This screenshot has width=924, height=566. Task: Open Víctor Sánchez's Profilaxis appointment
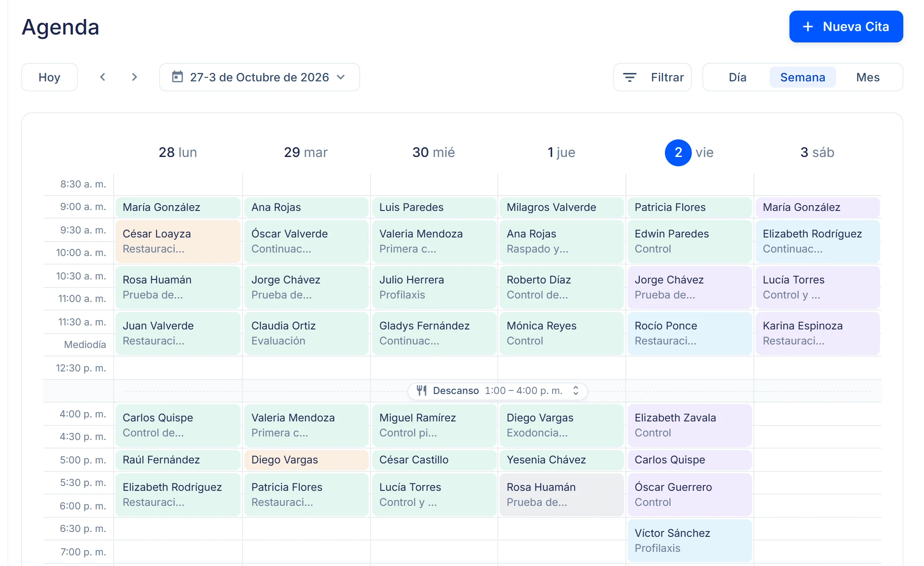(690, 540)
